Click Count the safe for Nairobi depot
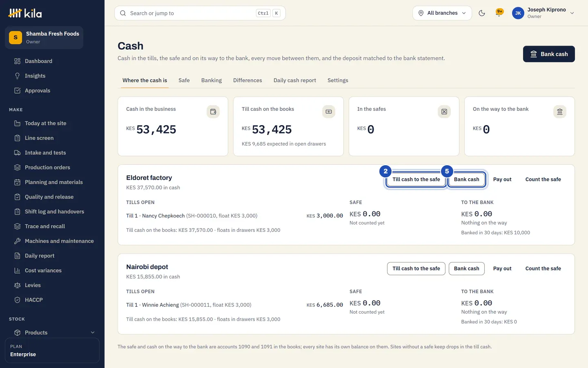 543,269
